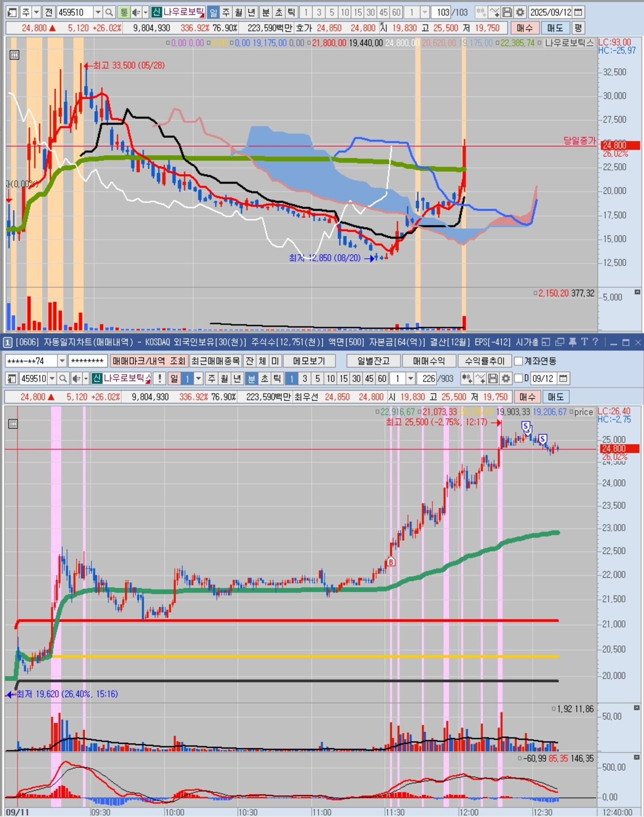Click the 일별잔고 button
Image resolution: width=644 pixels, height=817 pixels.
point(373,361)
